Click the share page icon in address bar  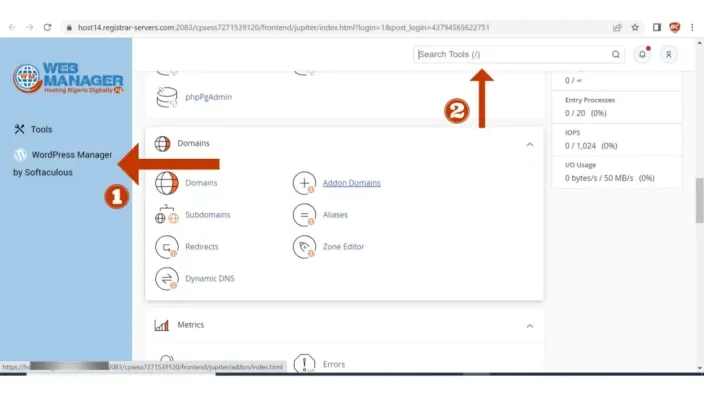click(617, 27)
